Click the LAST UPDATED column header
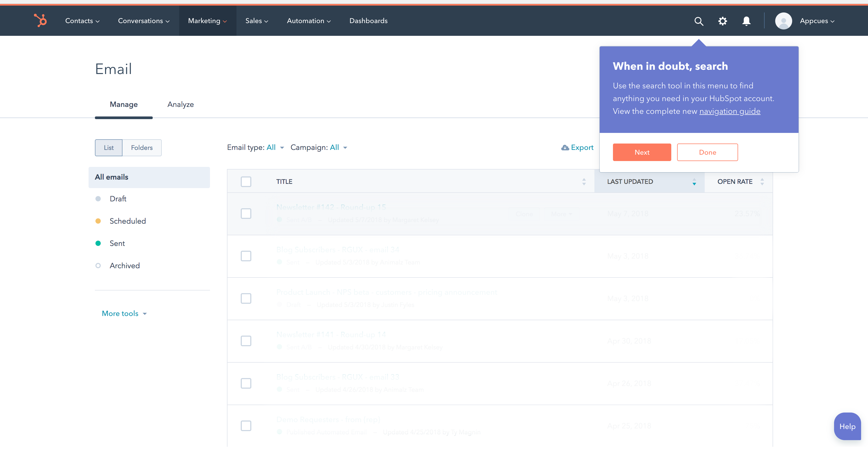Image resolution: width=868 pixels, height=451 pixels. point(630,182)
